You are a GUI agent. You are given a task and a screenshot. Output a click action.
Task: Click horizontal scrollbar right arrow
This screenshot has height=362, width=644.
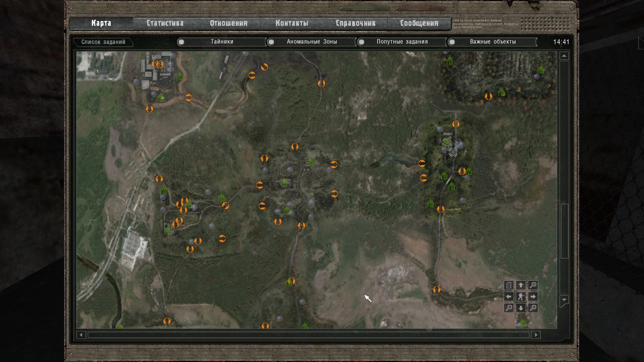(x=536, y=335)
